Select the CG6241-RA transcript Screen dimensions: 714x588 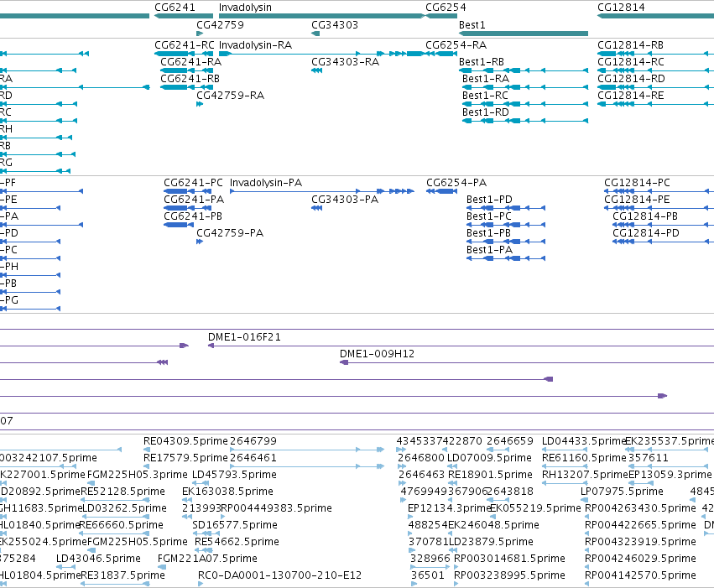click(x=187, y=70)
